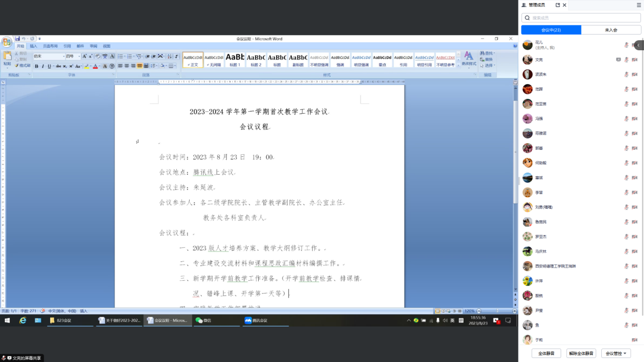644x362 pixels.
Task: Toggle Italic formatting in font group
Action: point(43,66)
